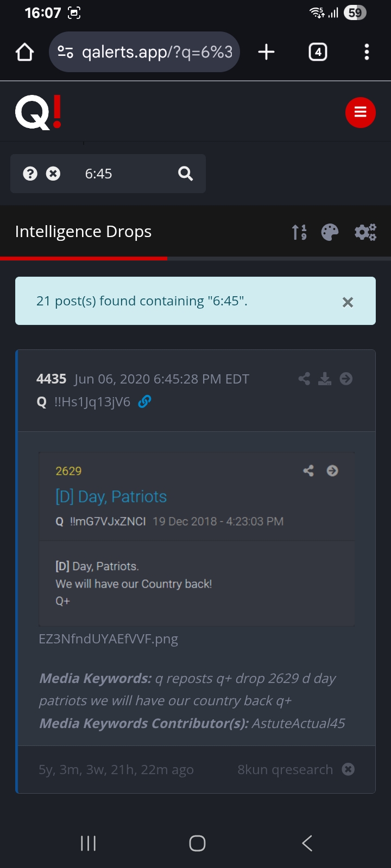Screen dimensions: 391x868
Task: Share quoted drop 2629
Action: [x=308, y=471]
